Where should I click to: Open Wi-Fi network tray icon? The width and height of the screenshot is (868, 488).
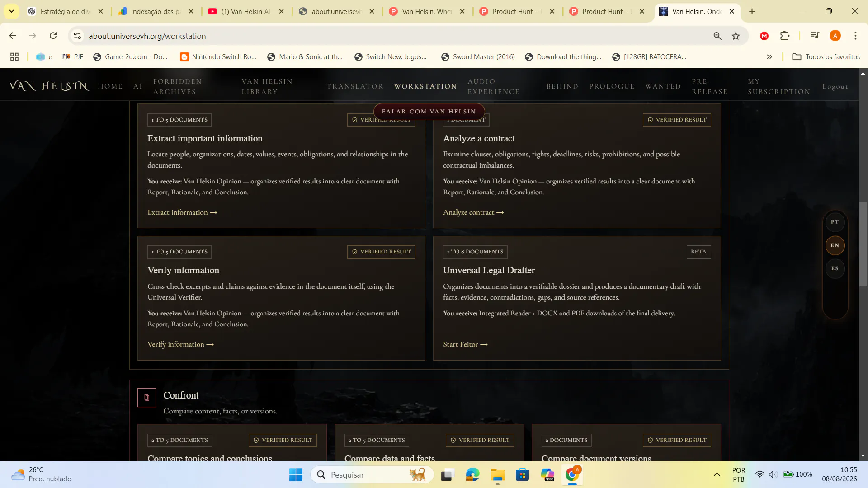pos(760,474)
